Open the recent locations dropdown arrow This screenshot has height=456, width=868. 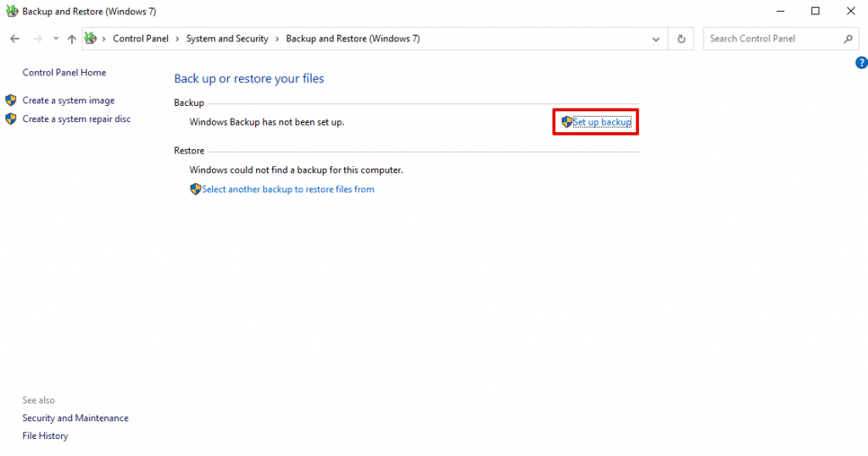click(56, 39)
